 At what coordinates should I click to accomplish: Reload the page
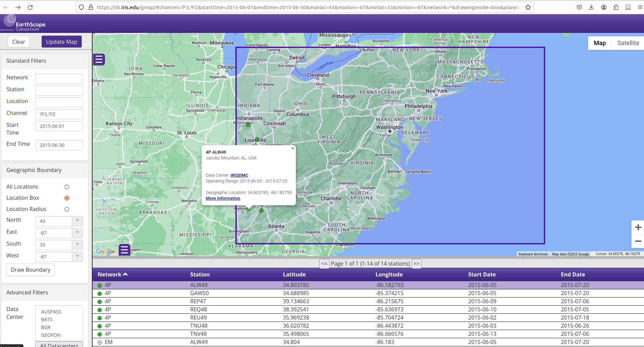point(30,7)
